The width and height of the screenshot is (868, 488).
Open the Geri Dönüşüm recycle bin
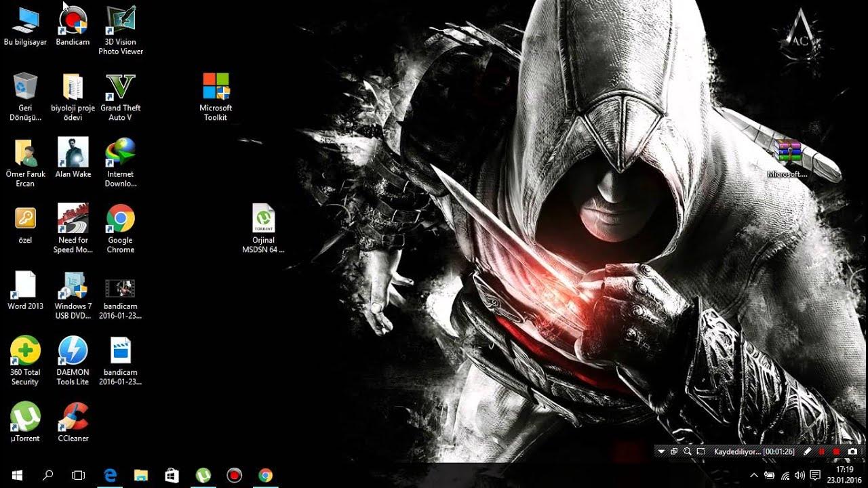pos(25,96)
